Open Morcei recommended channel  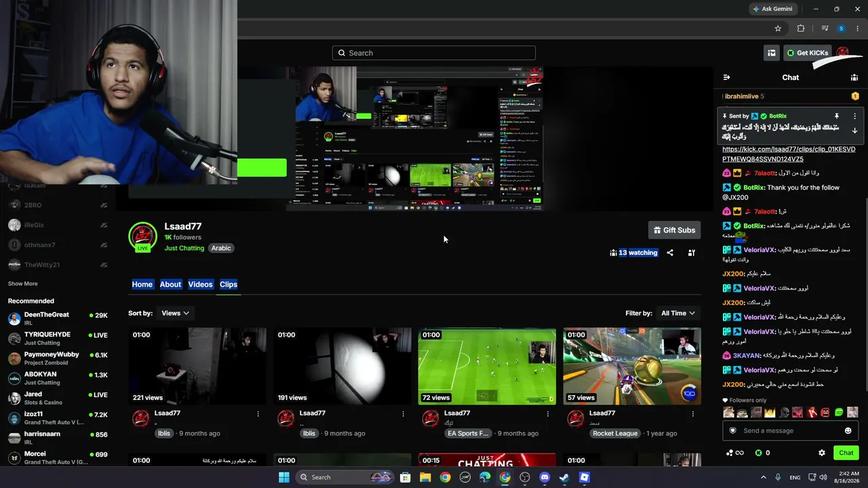[58, 457]
